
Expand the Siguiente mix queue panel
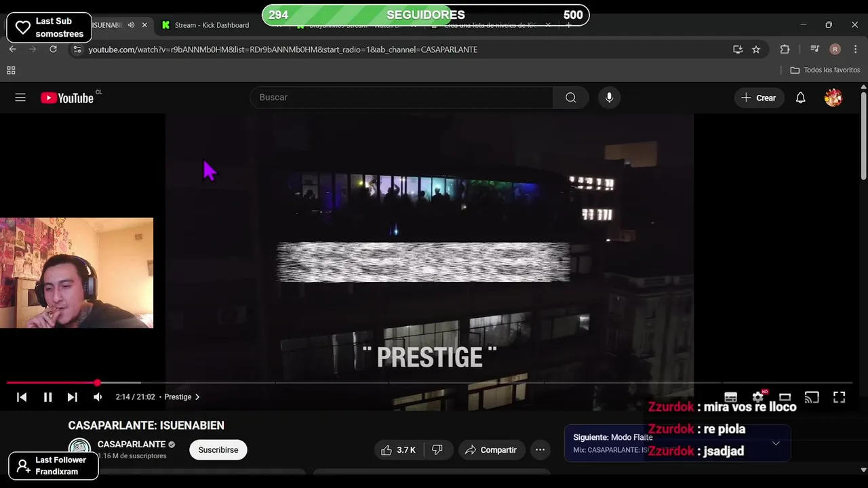click(776, 443)
